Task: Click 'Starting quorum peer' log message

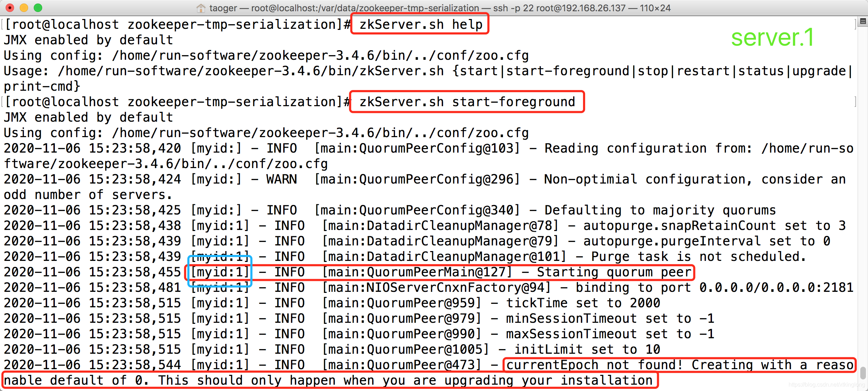Action: pos(614,272)
